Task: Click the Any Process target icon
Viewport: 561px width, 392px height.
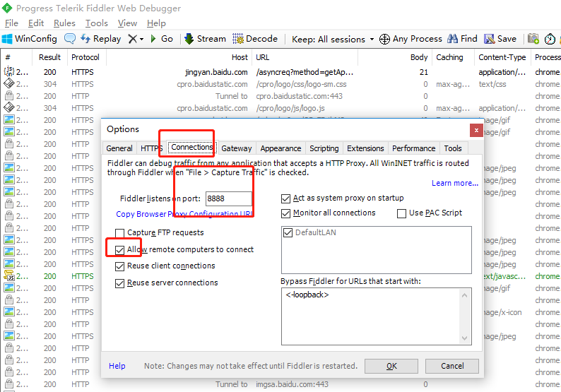Action: (384, 39)
